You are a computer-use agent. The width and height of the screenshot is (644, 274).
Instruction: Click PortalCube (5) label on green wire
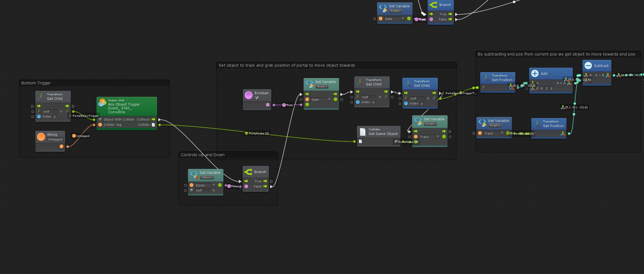tap(257, 134)
